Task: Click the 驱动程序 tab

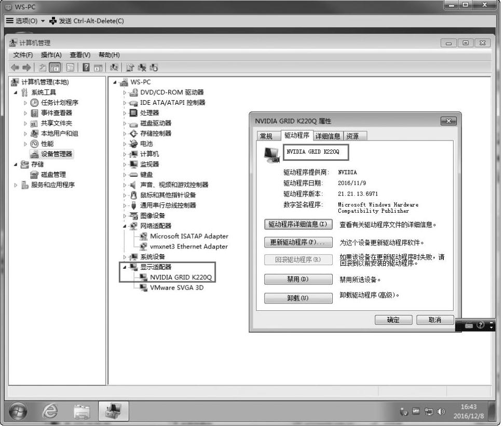Action: click(x=297, y=135)
